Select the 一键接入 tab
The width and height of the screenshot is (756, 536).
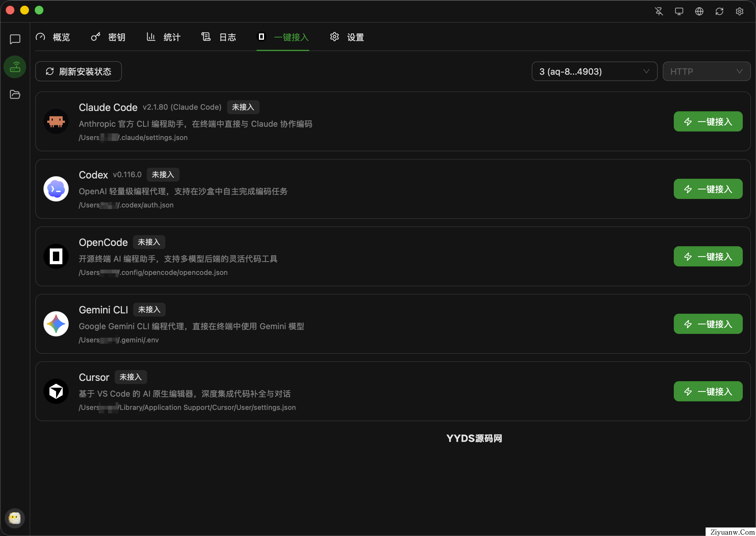click(283, 37)
